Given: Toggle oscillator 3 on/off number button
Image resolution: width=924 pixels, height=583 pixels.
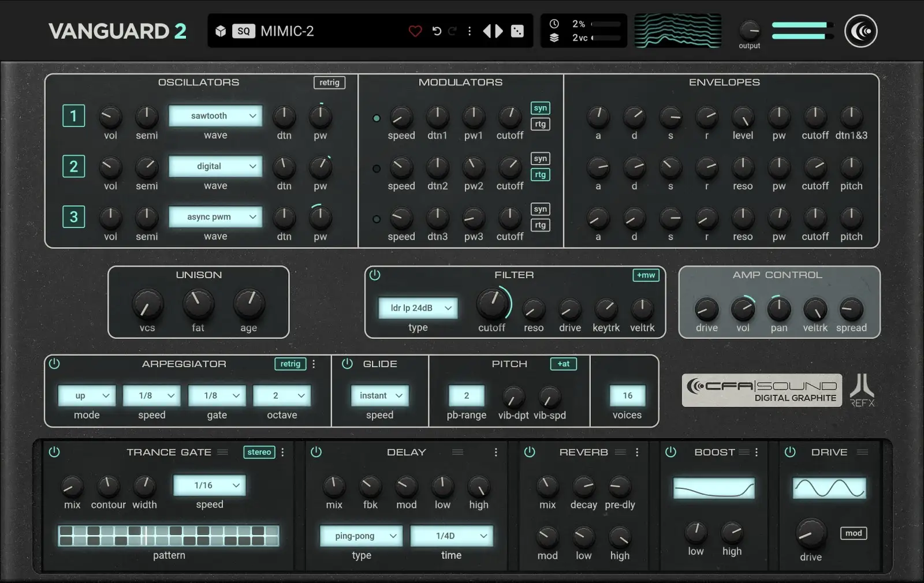Looking at the screenshot, I should tap(73, 216).
